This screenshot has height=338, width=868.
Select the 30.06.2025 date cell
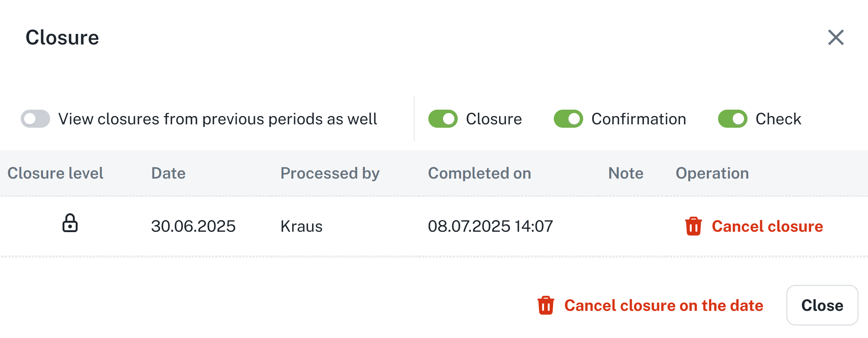193,226
